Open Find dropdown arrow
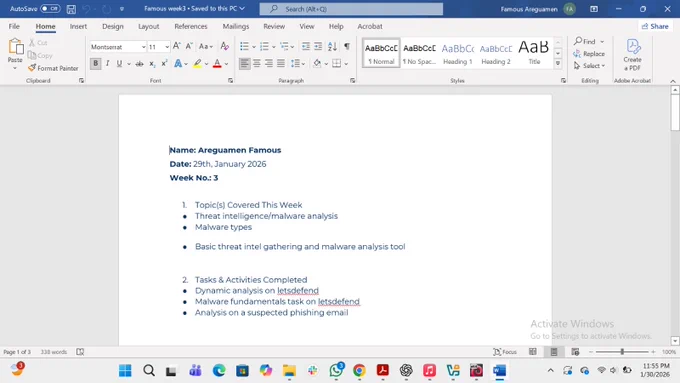Image resolution: width=680 pixels, height=383 pixels. point(602,42)
